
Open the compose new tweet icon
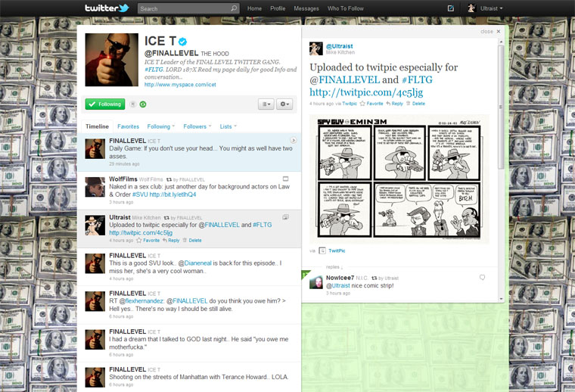click(451, 8)
